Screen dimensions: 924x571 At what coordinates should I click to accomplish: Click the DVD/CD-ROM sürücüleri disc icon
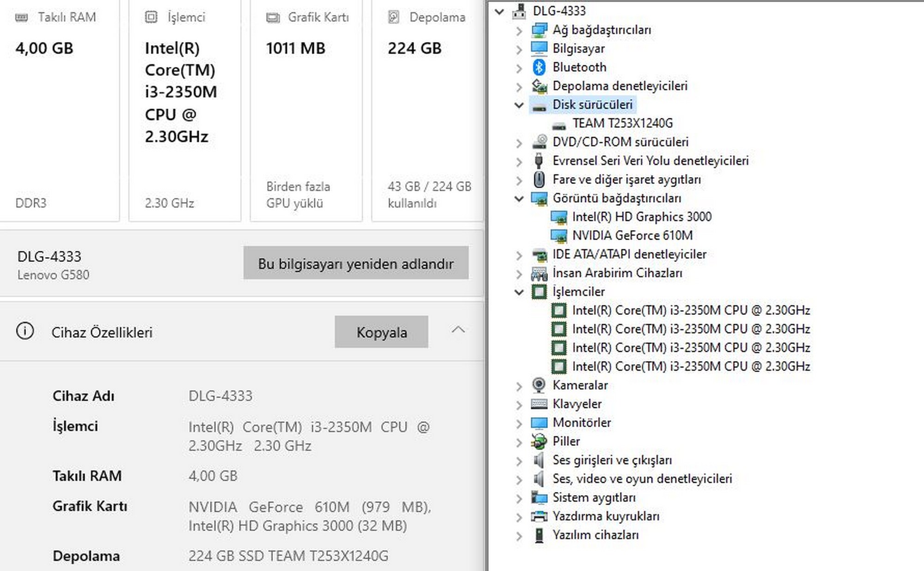click(x=539, y=142)
